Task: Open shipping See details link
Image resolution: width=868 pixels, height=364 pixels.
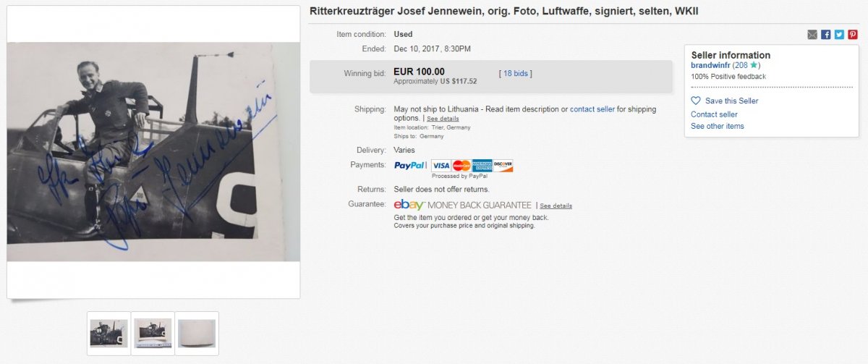Action: [x=443, y=119]
